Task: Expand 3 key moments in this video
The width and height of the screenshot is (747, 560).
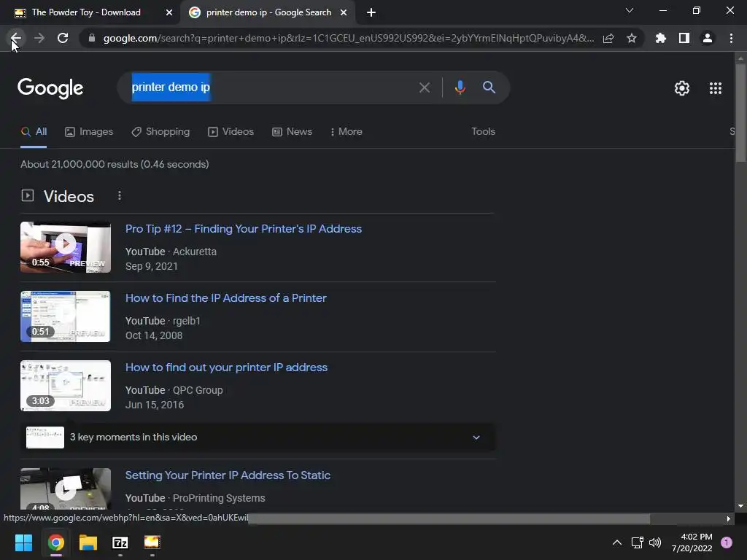Action: coord(476,437)
